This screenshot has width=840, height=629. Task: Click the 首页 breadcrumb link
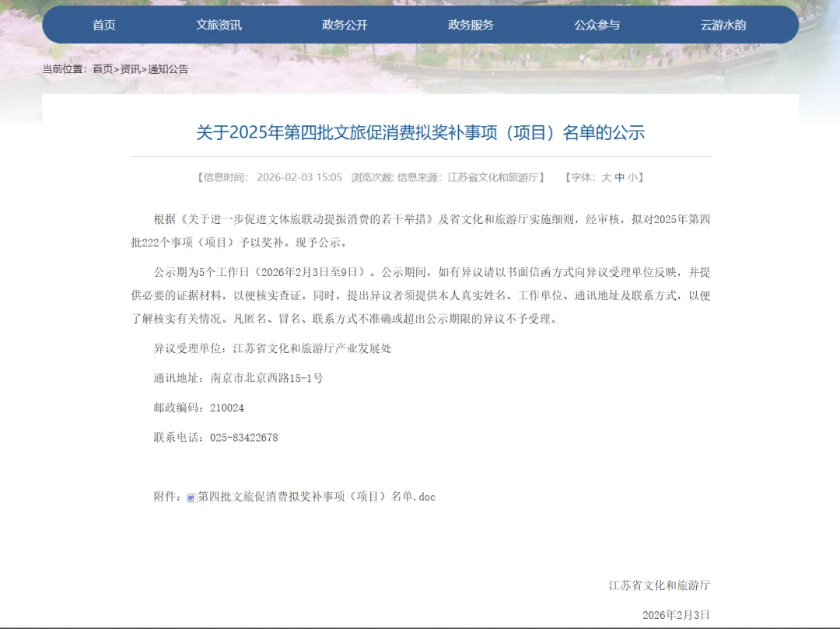pyautogui.click(x=103, y=69)
